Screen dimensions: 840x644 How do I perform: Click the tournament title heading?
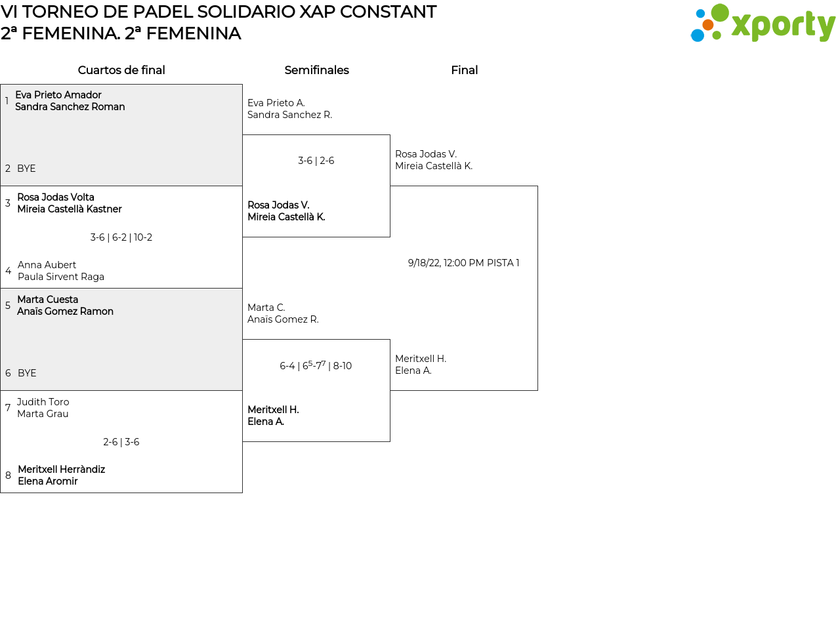click(219, 12)
